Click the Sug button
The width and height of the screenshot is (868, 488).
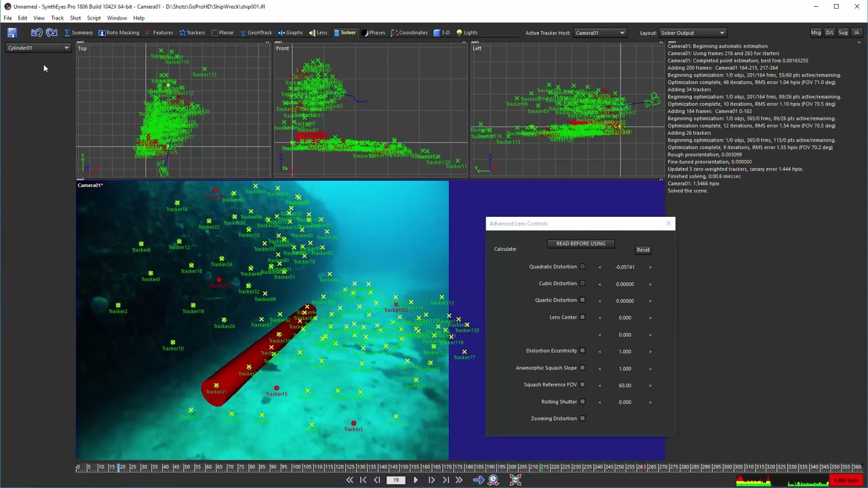pos(843,33)
